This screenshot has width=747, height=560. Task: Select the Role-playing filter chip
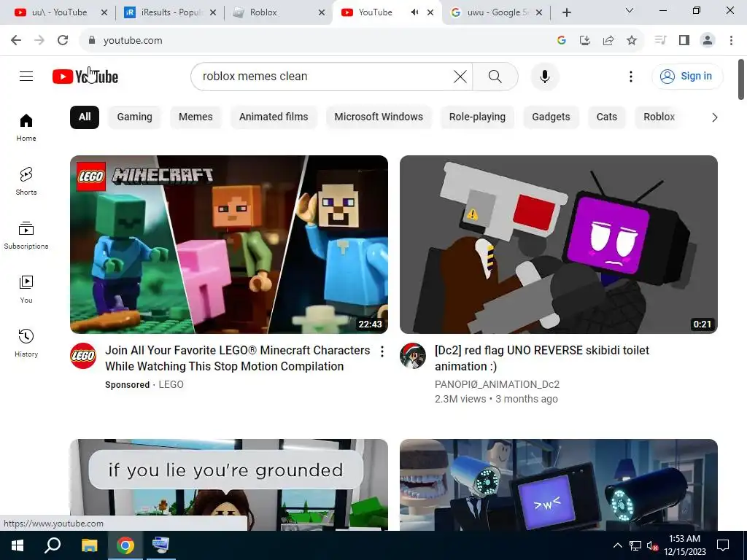pos(477,117)
